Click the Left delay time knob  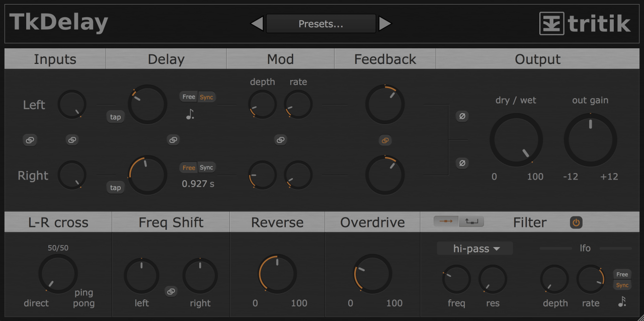pyautogui.click(x=147, y=104)
